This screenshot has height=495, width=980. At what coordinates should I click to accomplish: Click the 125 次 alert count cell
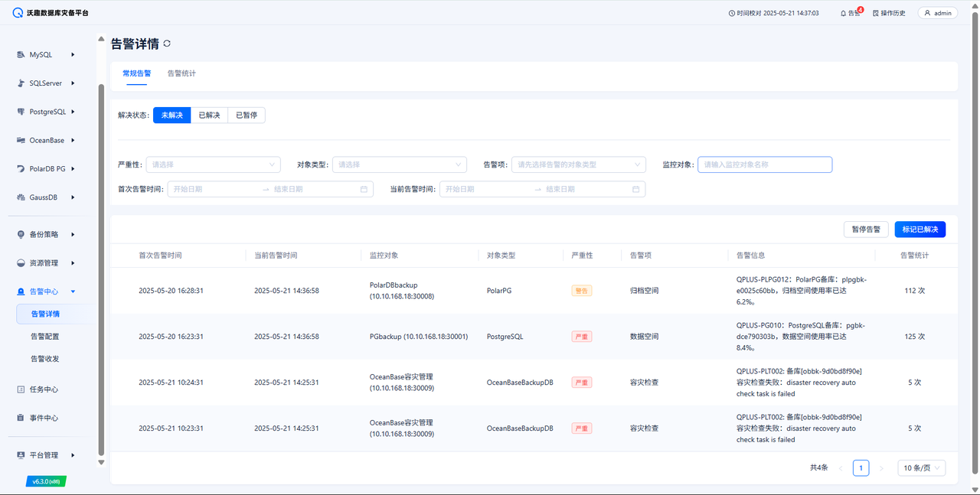(x=915, y=337)
